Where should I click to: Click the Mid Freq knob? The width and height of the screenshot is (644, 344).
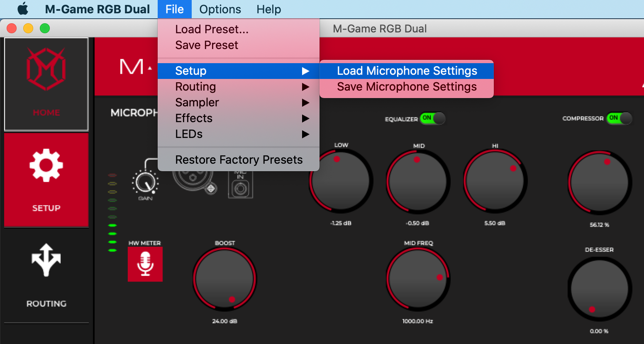click(x=418, y=279)
